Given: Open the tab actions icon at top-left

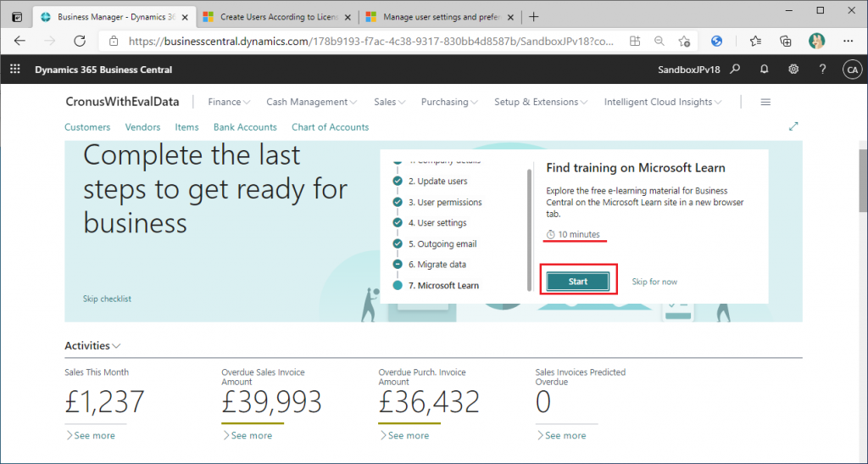Looking at the screenshot, I should coord(17,17).
